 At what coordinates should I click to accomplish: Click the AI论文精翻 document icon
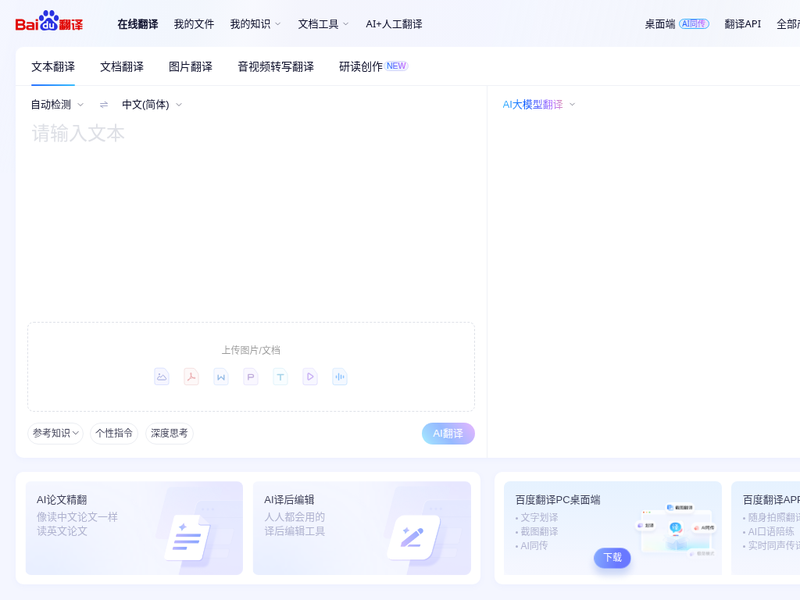point(187,537)
